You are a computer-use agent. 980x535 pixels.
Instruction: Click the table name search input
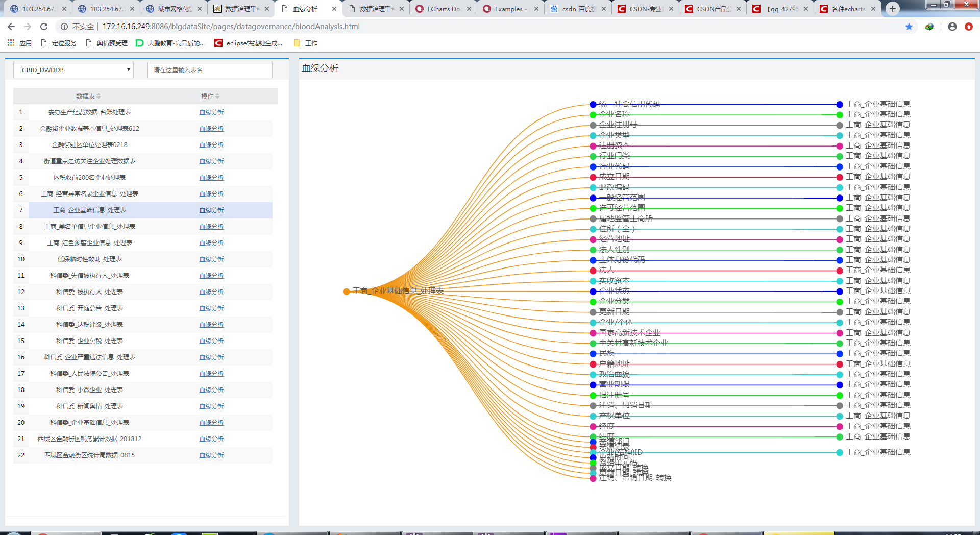click(x=210, y=70)
